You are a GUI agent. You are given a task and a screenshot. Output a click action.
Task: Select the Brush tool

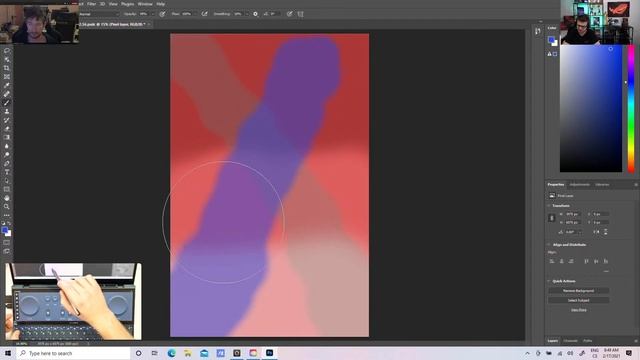coord(7,102)
